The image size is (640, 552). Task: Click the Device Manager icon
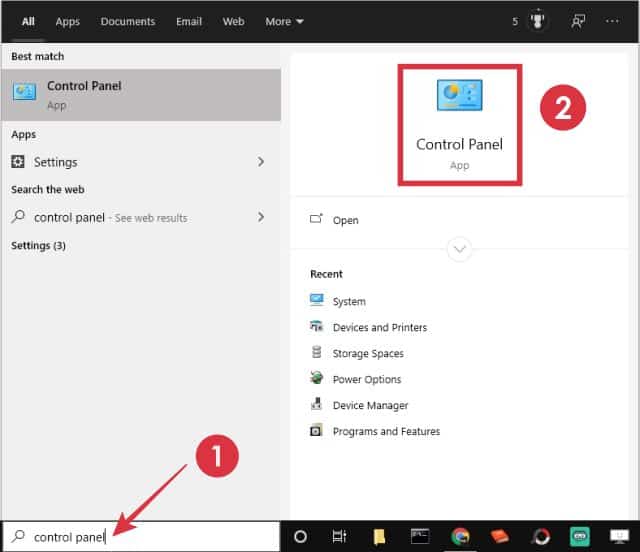316,404
